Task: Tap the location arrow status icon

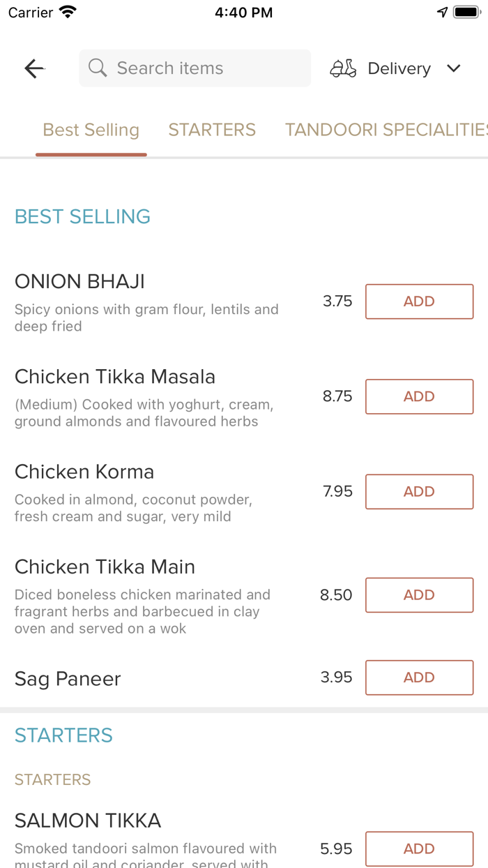Action: coord(442,13)
